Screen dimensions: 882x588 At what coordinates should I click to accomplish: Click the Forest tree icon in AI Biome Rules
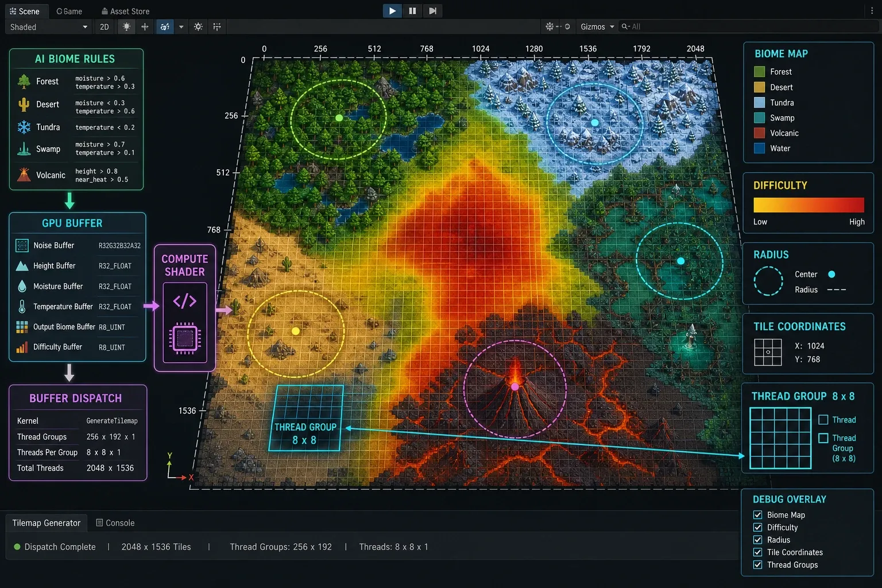click(x=24, y=82)
